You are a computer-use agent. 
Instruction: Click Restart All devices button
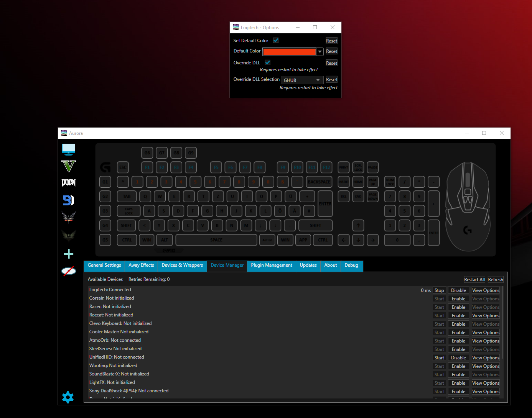(474, 280)
